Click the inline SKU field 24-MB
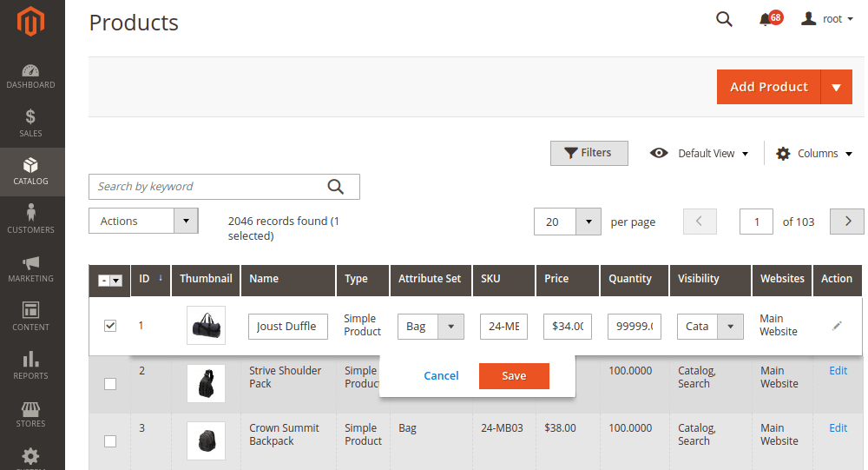 503,327
